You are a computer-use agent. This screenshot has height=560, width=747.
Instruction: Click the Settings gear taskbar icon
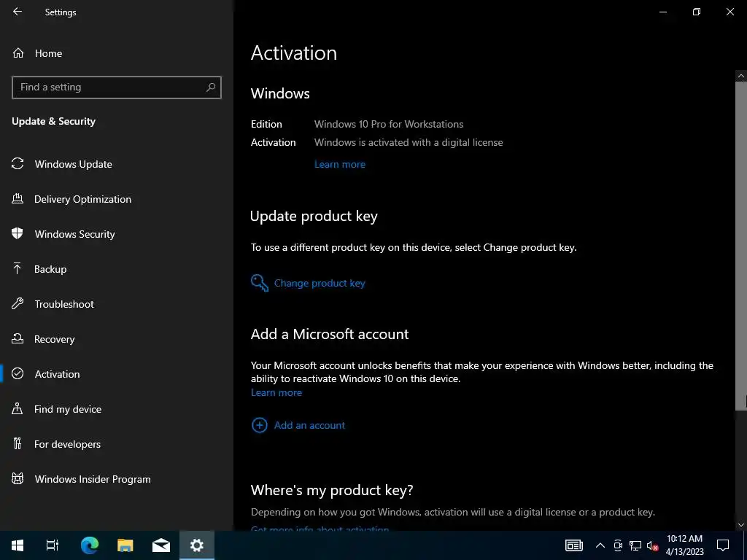pyautogui.click(x=197, y=545)
